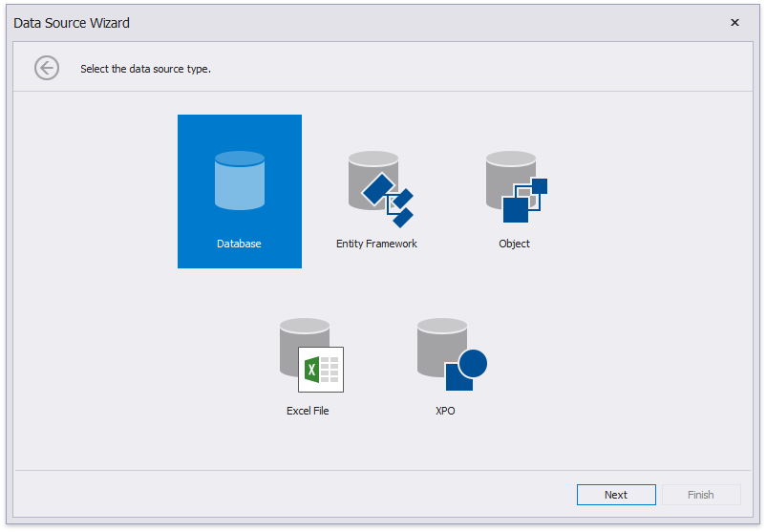This screenshot has height=532, width=766.
Task: Click the green Excel badge on the Excel File icon
Action: click(x=311, y=370)
